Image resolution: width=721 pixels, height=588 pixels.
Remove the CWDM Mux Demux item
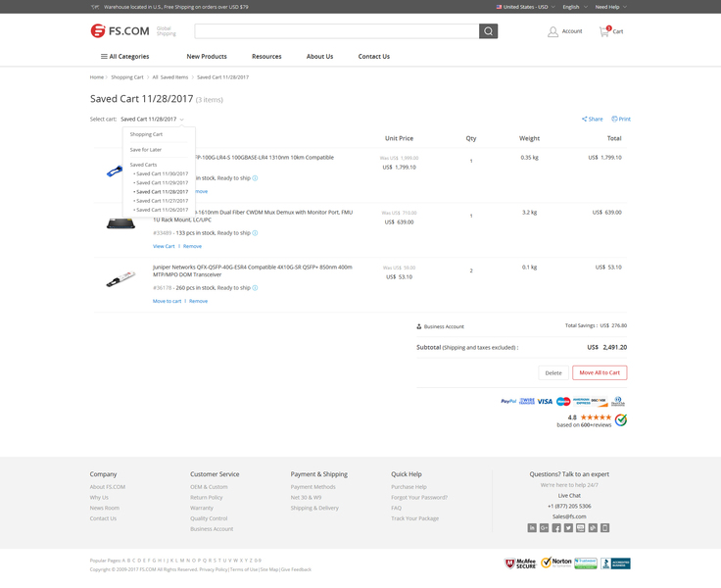pyautogui.click(x=192, y=246)
